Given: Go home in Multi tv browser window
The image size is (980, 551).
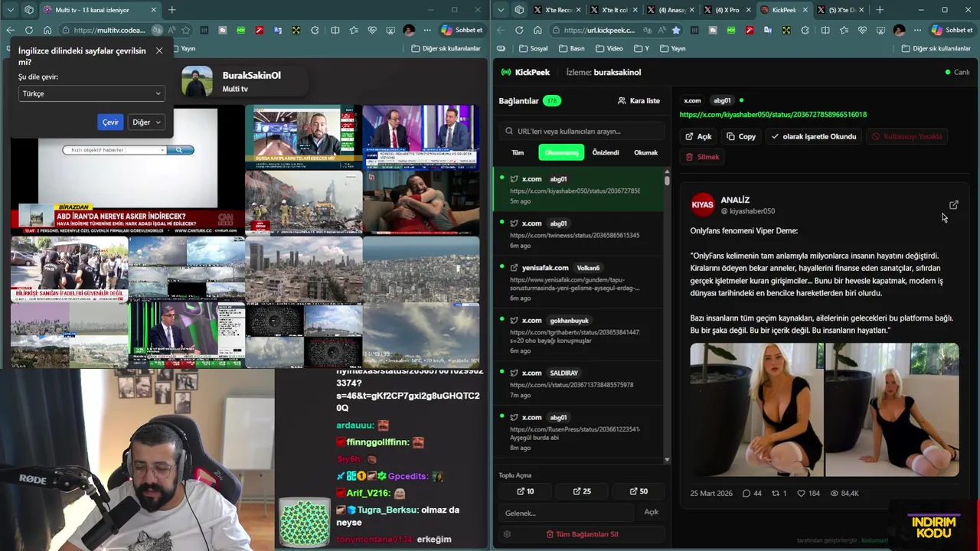Looking at the screenshot, I should click(x=47, y=30).
